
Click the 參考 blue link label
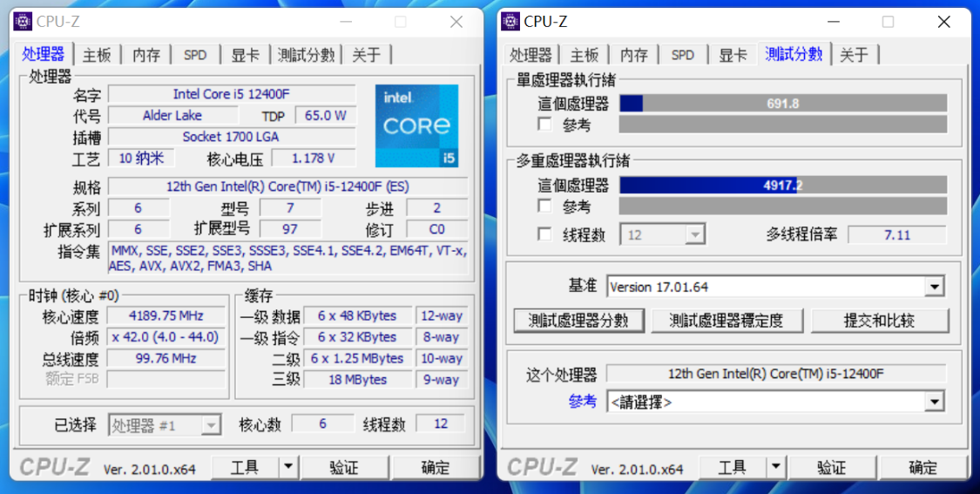click(583, 402)
